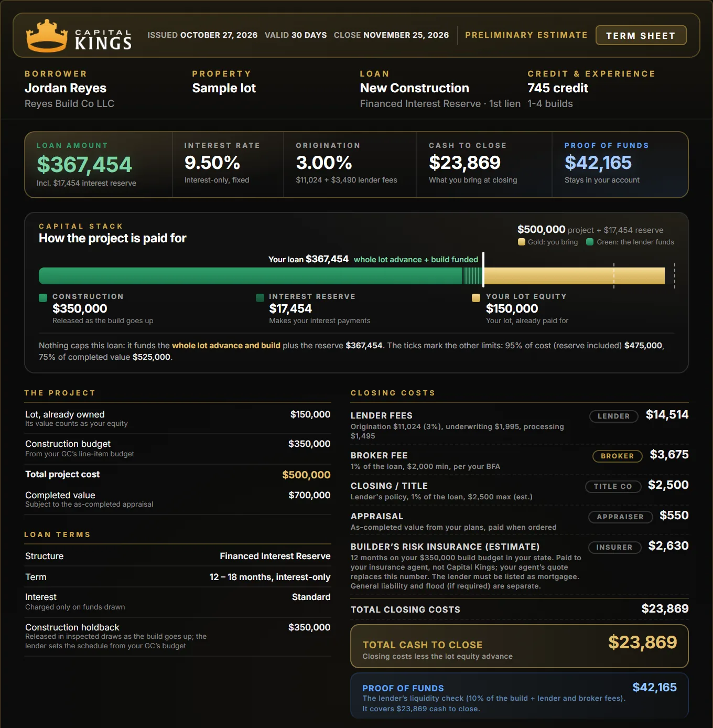Click the $3,675 Broker Fee amount
This screenshot has width=713, height=728.
pyautogui.click(x=669, y=455)
